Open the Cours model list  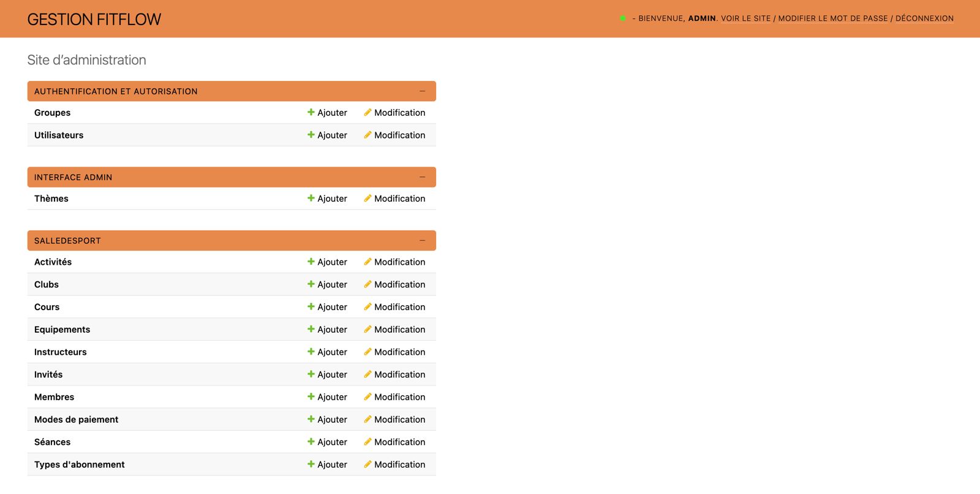coord(47,307)
